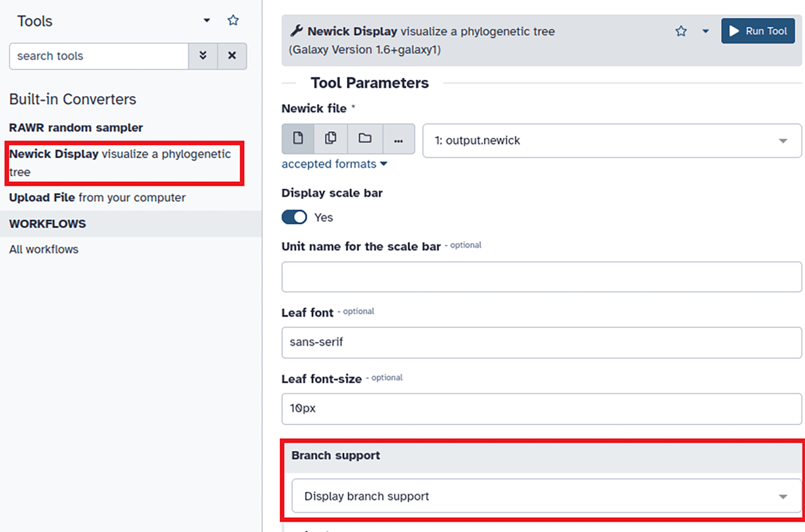Run the Newick Display tool
Viewport: 805px width, 532px height.
pos(758,31)
